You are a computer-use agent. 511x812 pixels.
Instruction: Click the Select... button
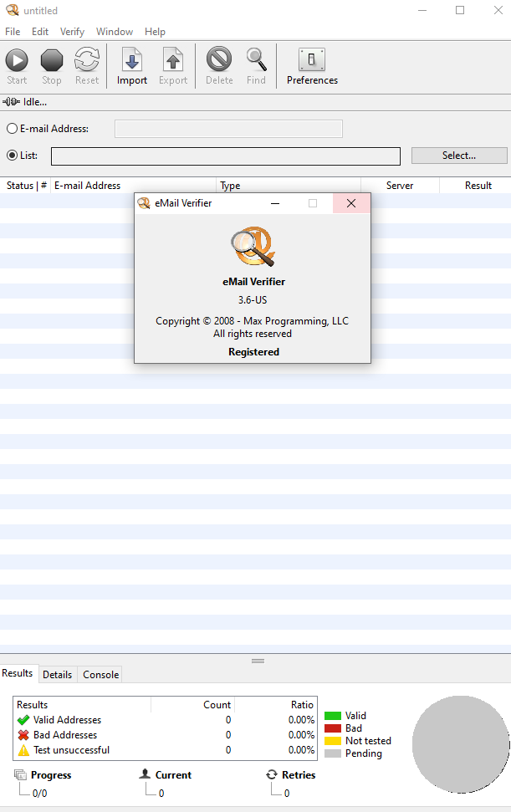(458, 156)
